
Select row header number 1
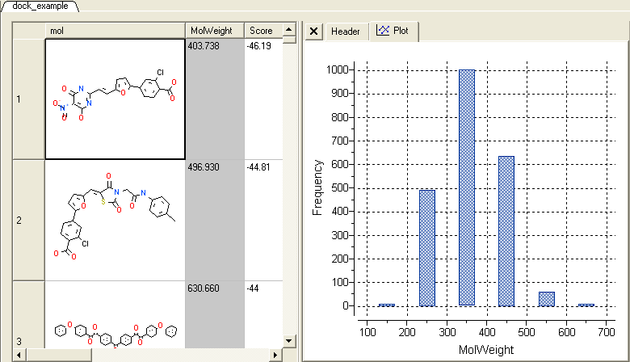click(29, 99)
